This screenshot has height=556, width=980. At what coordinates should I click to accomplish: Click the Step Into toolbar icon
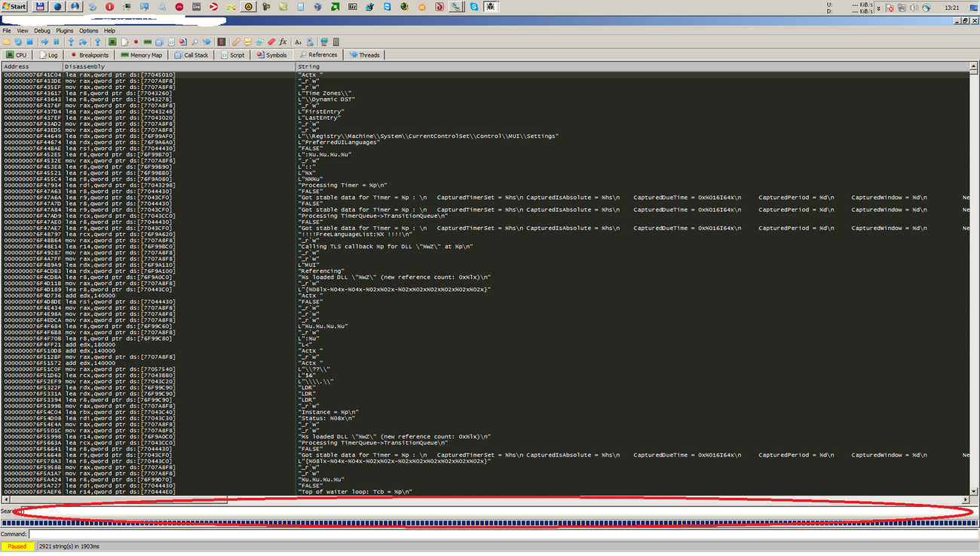[x=72, y=42]
